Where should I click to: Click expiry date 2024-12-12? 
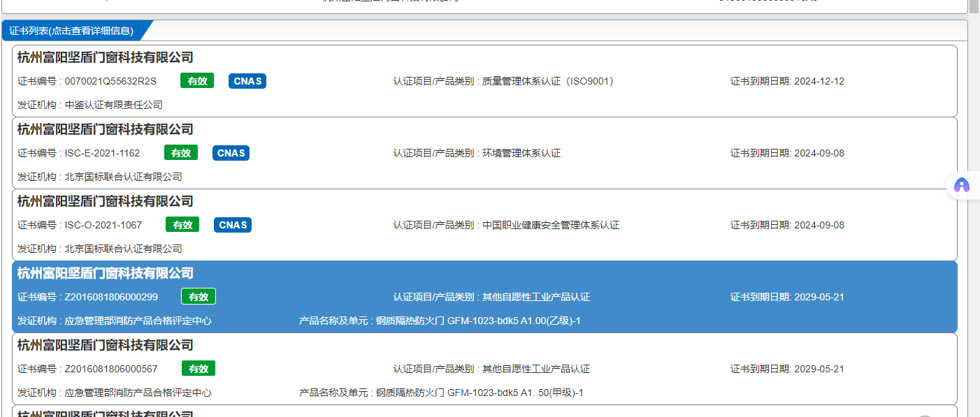(819, 81)
